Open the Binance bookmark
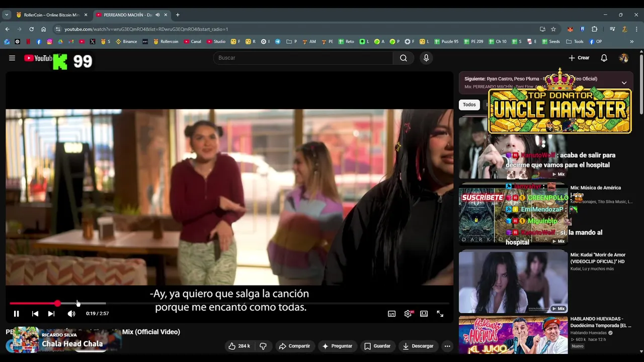Image resolution: width=644 pixels, height=362 pixels. (x=126, y=42)
